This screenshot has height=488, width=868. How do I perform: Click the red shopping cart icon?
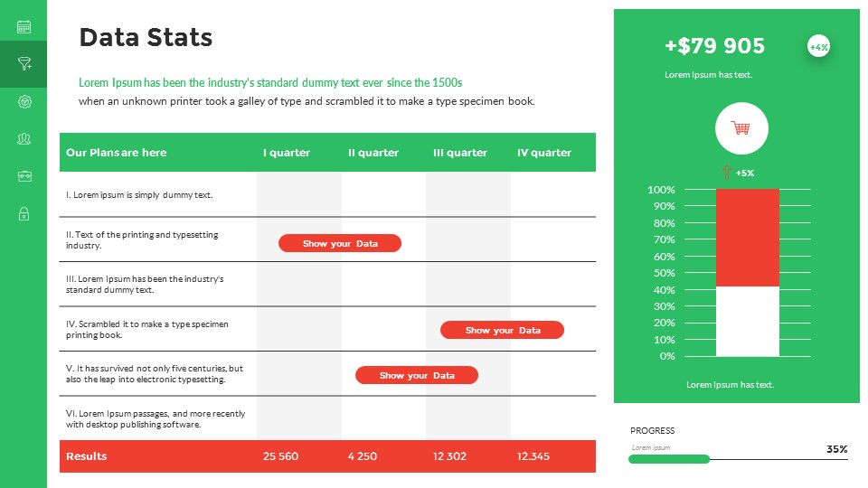(741, 128)
